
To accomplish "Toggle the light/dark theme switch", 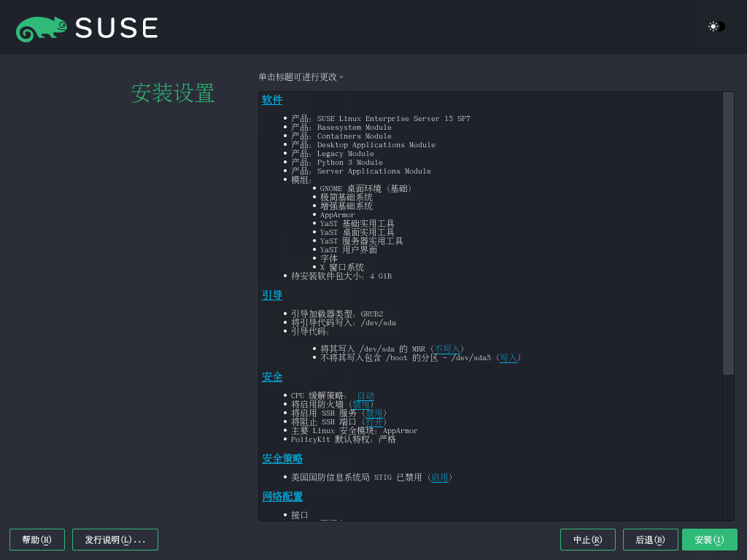I will (716, 27).
